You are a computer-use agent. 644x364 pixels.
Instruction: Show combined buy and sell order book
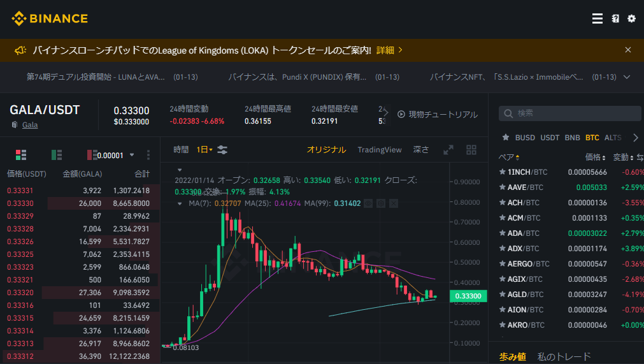click(x=21, y=155)
